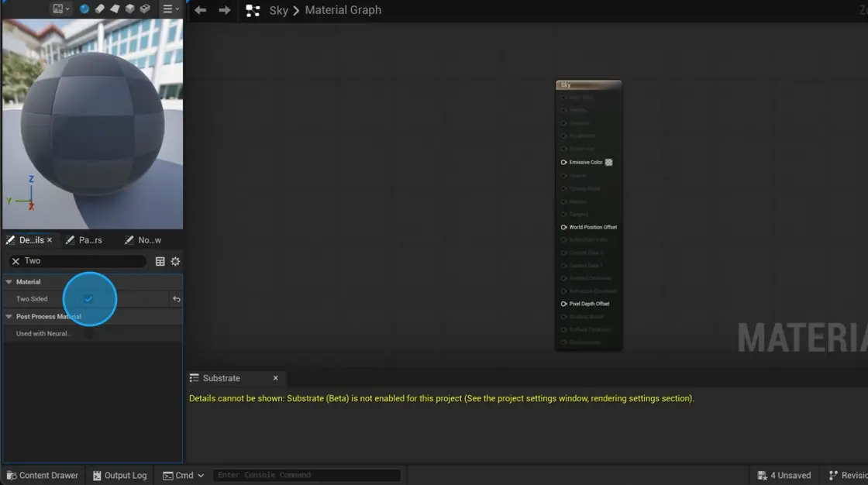Select the cube preview shape icon
The width and height of the screenshot is (868, 485).
point(129,9)
